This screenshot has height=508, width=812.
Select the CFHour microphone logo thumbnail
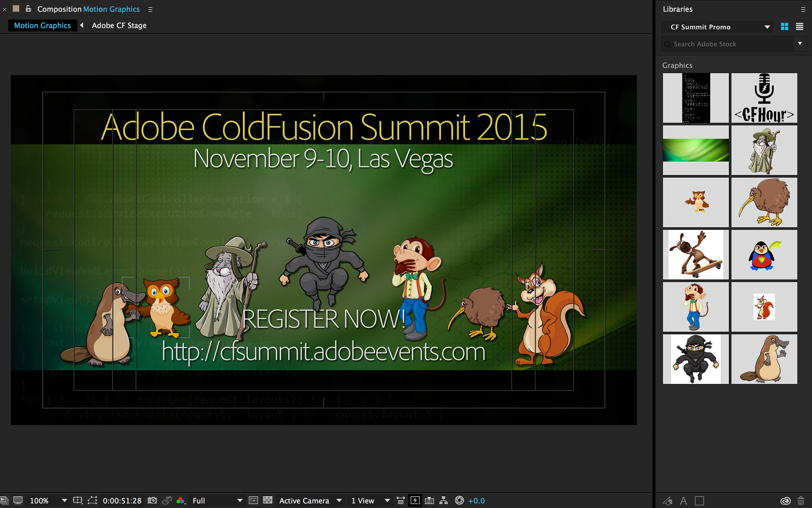[x=764, y=98]
